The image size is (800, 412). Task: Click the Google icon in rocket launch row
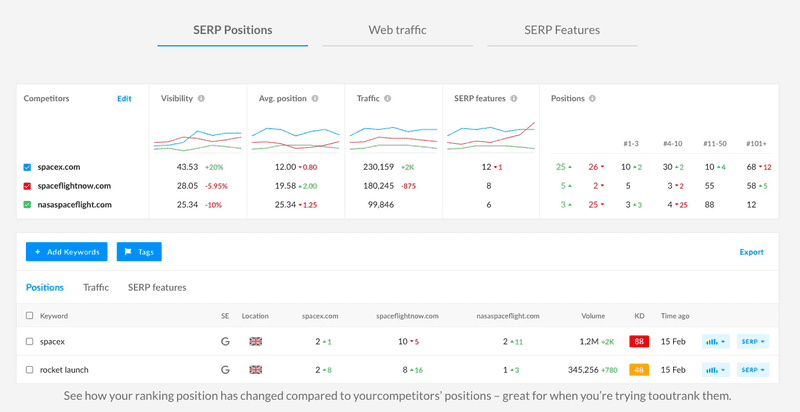(x=225, y=369)
